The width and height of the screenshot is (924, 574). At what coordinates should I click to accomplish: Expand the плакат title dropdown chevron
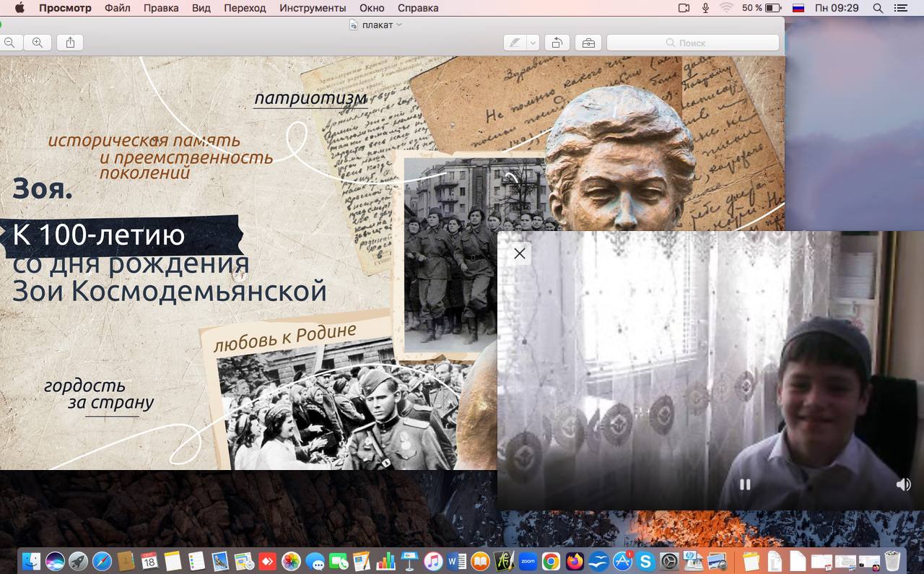coord(399,25)
